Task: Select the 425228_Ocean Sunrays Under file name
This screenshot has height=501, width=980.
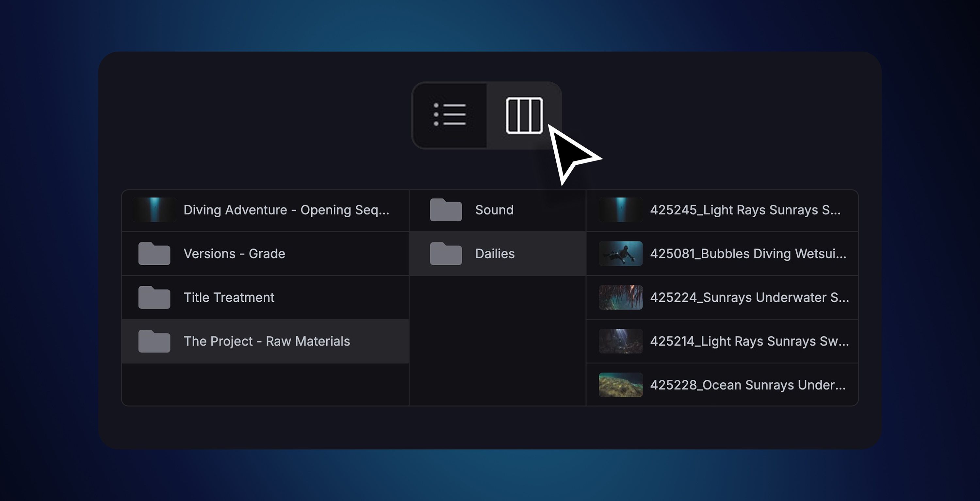Action: (x=748, y=385)
